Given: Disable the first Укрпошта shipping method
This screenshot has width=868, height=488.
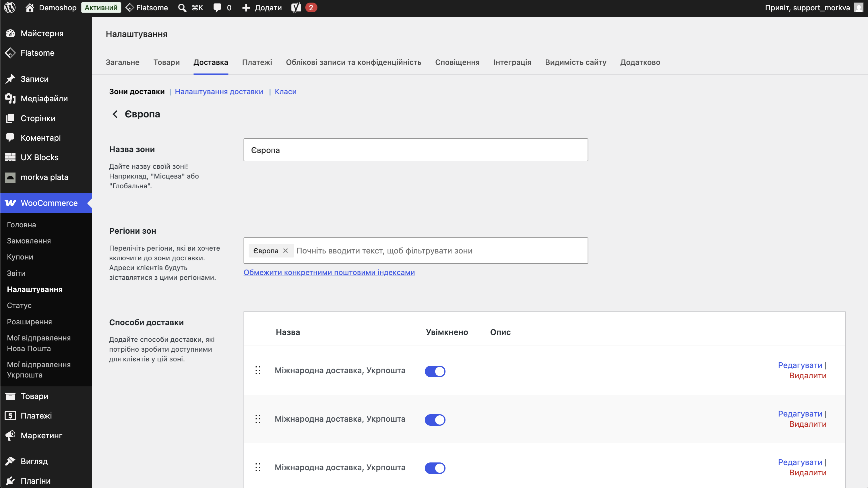Looking at the screenshot, I should click(x=435, y=371).
